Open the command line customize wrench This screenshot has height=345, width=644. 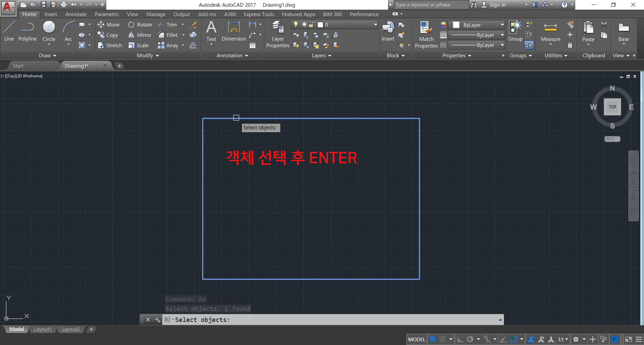coord(157,320)
